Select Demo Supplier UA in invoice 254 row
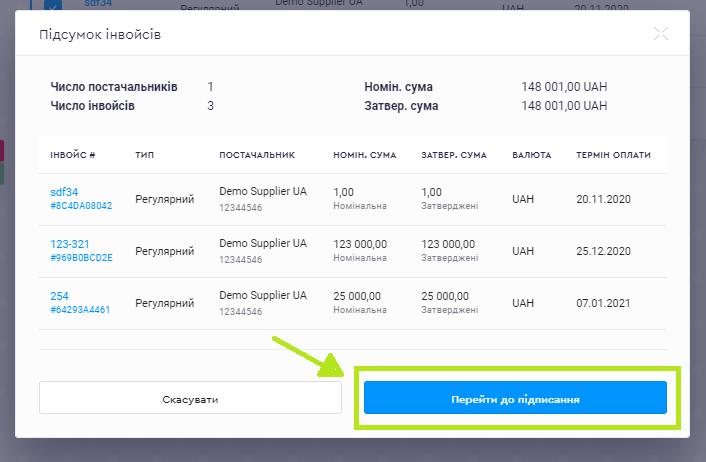This screenshot has height=462, width=706. point(262,295)
